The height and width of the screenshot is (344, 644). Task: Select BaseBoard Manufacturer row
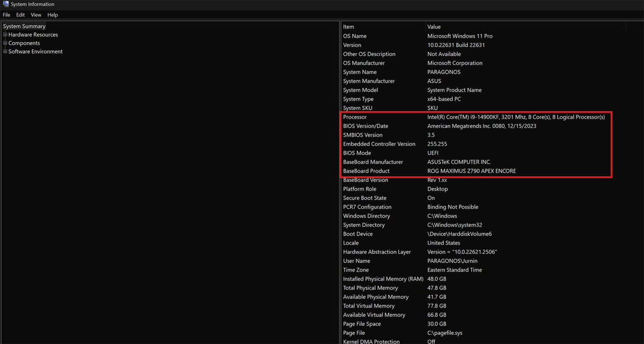pos(373,162)
